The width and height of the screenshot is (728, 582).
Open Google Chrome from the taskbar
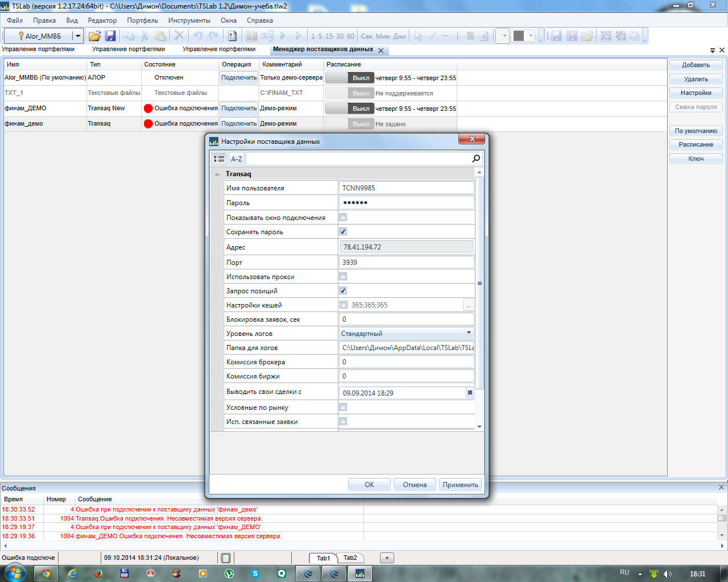[46, 573]
